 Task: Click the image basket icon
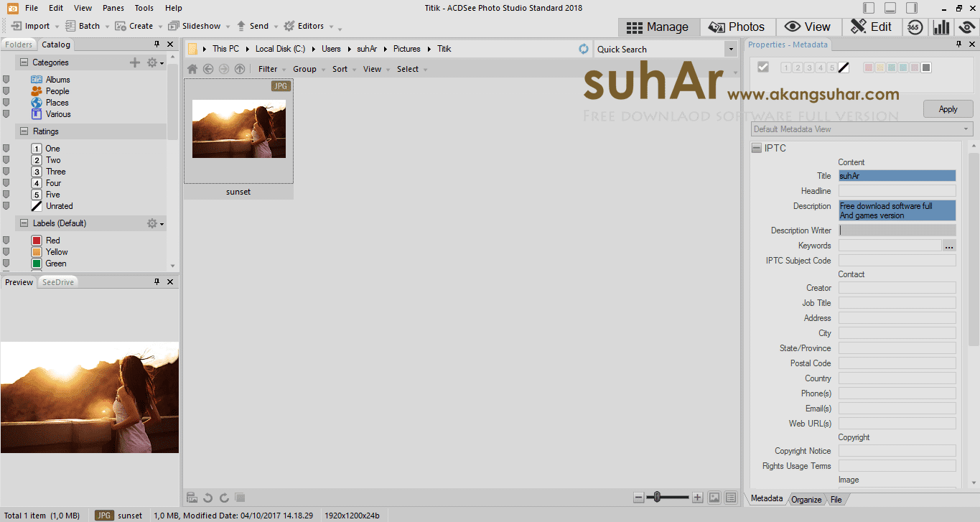pos(192,498)
